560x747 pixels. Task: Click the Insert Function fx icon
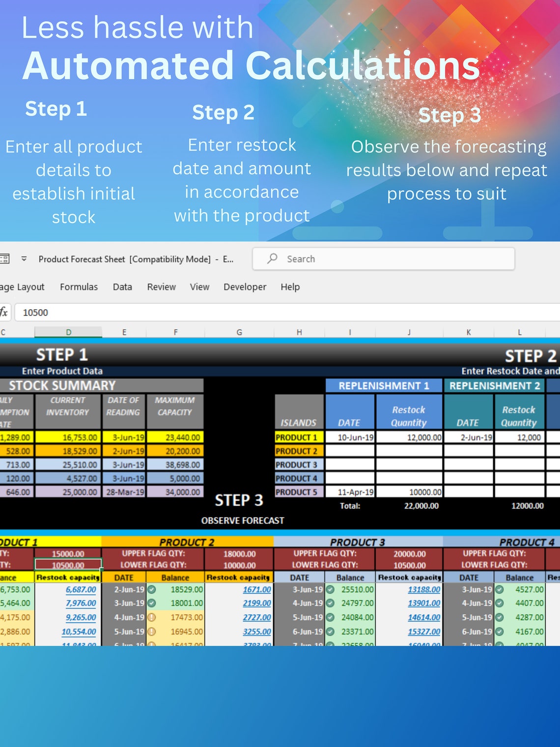click(4, 313)
